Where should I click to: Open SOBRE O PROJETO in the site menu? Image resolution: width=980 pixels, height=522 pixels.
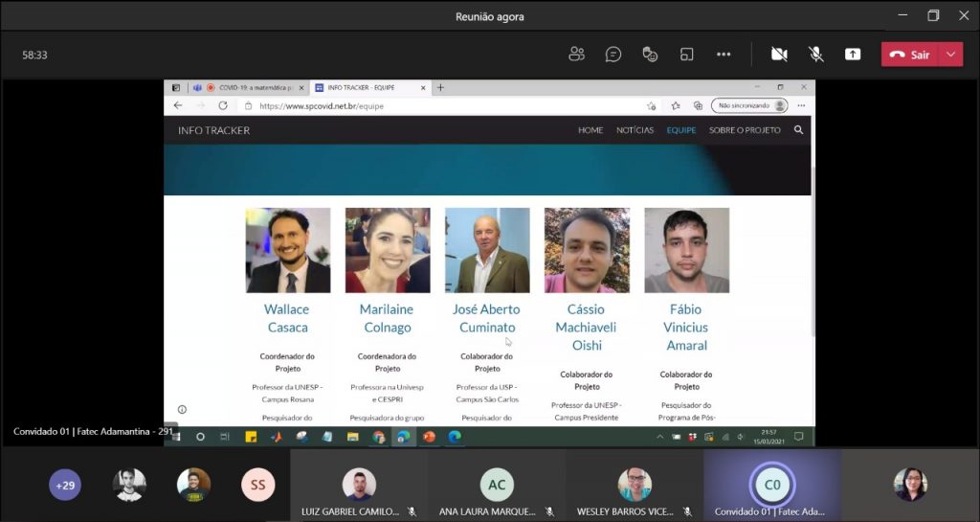(745, 130)
